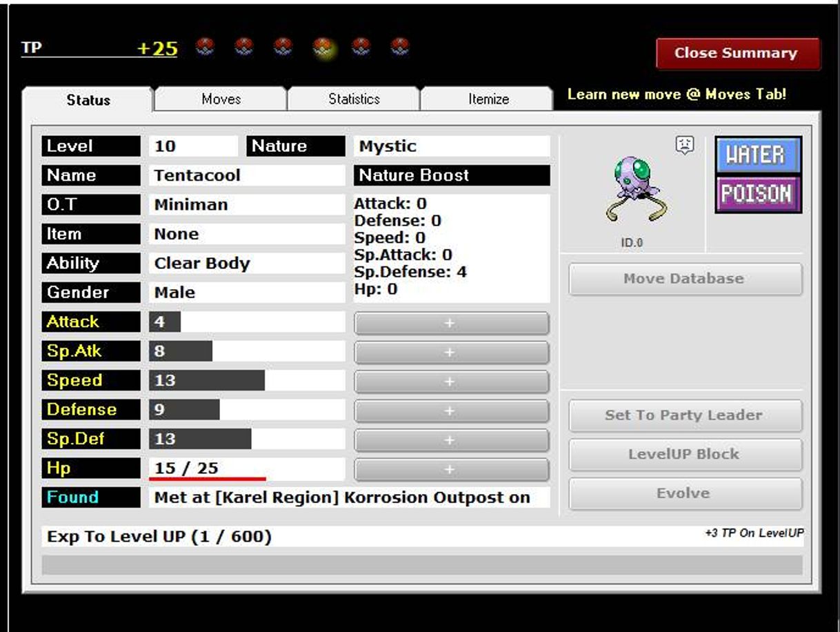The image size is (840, 632).
Task: Click the Name field showing Tentacool
Action: click(x=247, y=175)
